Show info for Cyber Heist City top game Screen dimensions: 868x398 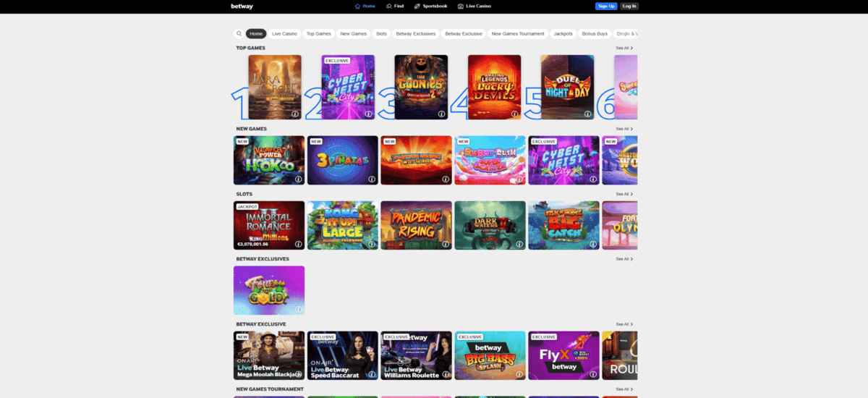pyautogui.click(x=368, y=114)
